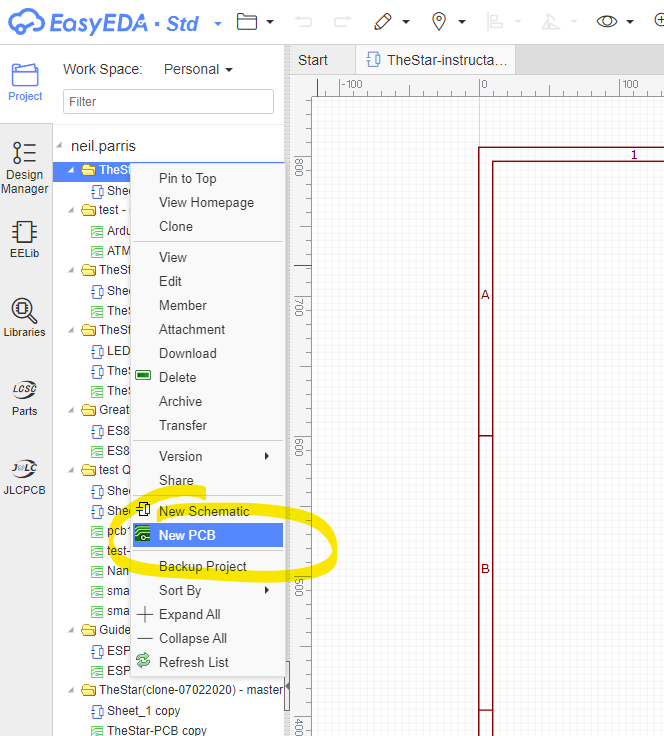Image resolution: width=664 pixels, height=736 pixels.
Task: Click the redo arrow in the toolbar
Action: 342,22
